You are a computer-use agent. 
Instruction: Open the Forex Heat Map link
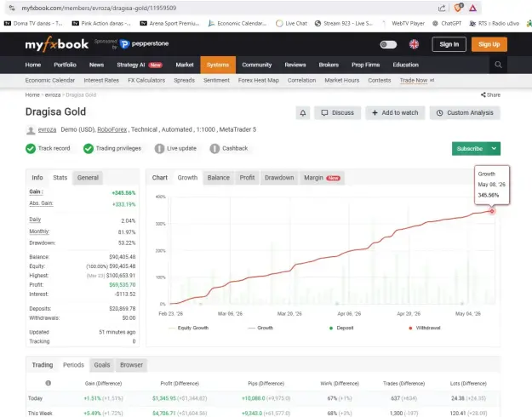tap(259, 80)
